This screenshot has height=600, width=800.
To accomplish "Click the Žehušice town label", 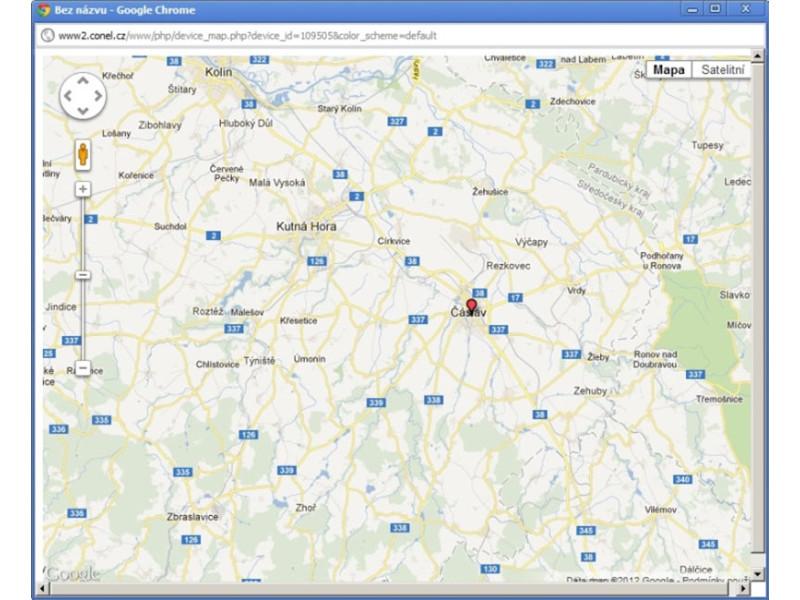I will 490,192.
